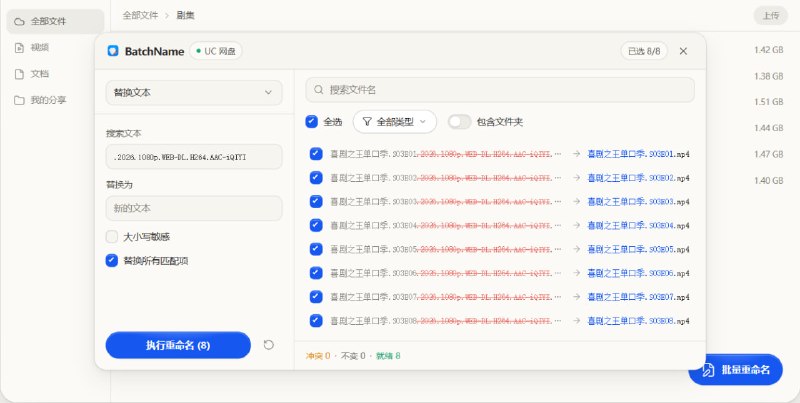Click the document icon next to 文档
The height and width of the screenshot is (403, 800).
[19, 74]
